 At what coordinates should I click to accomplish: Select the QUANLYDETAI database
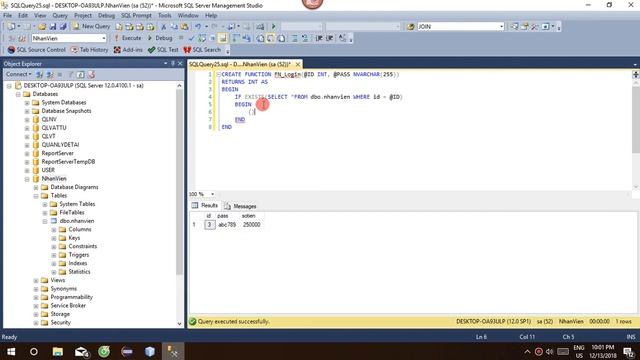click(x=60, y=145)
